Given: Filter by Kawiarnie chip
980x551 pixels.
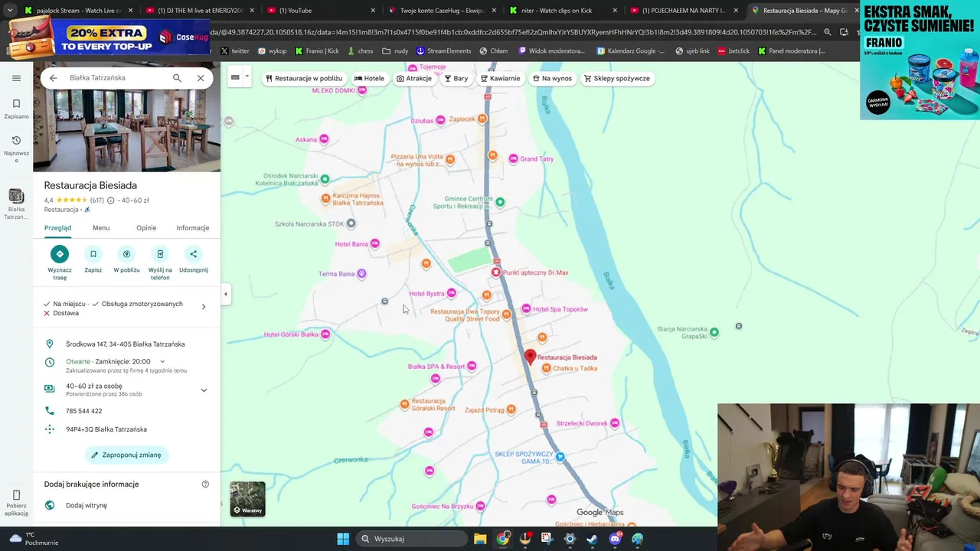Looking at the screenshot, I should [x=500, y=78].
